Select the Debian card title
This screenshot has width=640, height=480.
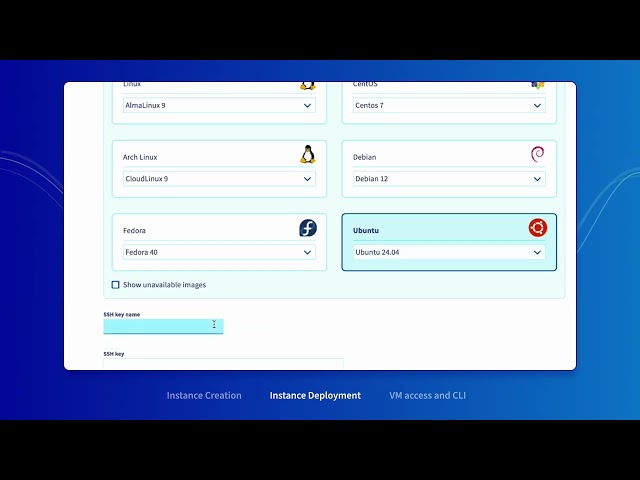click(364, 157)
